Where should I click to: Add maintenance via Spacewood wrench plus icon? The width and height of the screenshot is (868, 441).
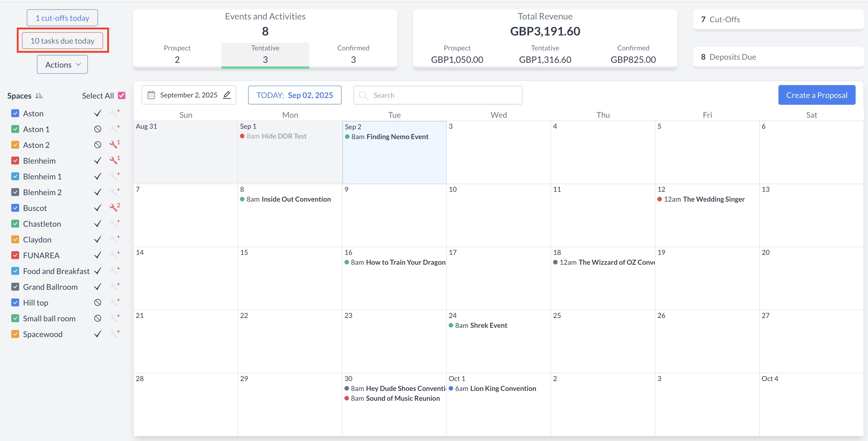(x=114, y=334)
